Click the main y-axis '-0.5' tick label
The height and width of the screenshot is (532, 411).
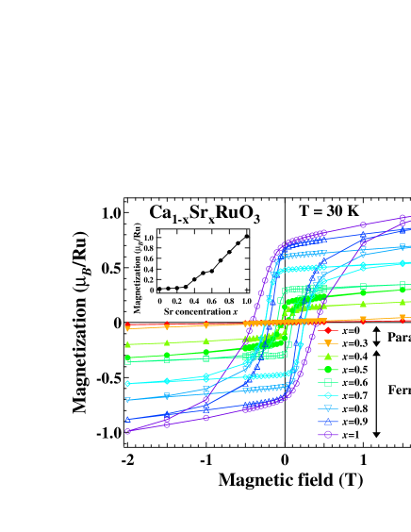click(108, 378)
